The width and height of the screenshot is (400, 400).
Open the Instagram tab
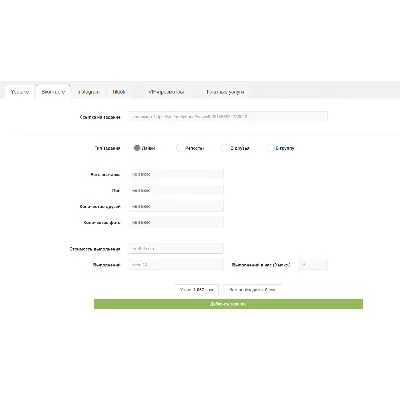pyautogui.click(x=89, y=92)
